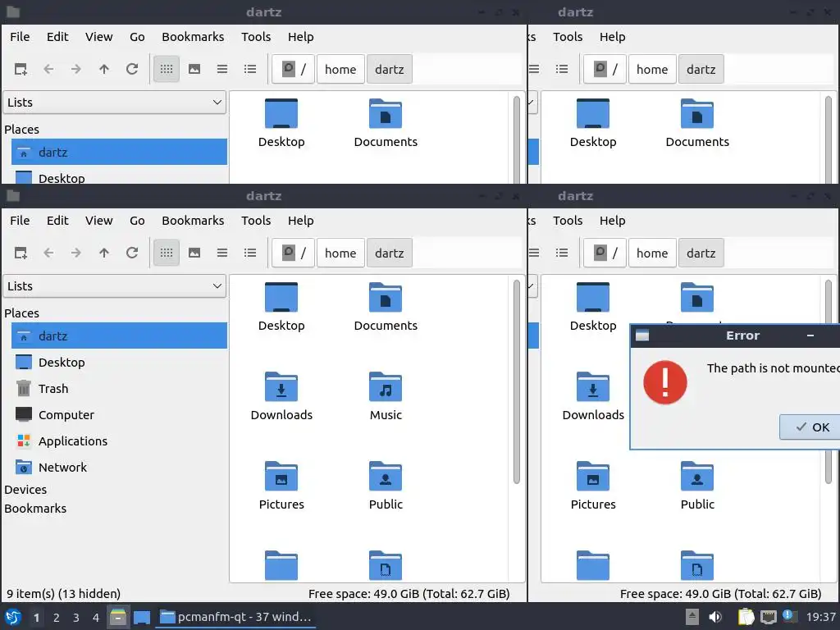
Task: Expand Lists dropdown in lower-left window
Action: (115, 286)
